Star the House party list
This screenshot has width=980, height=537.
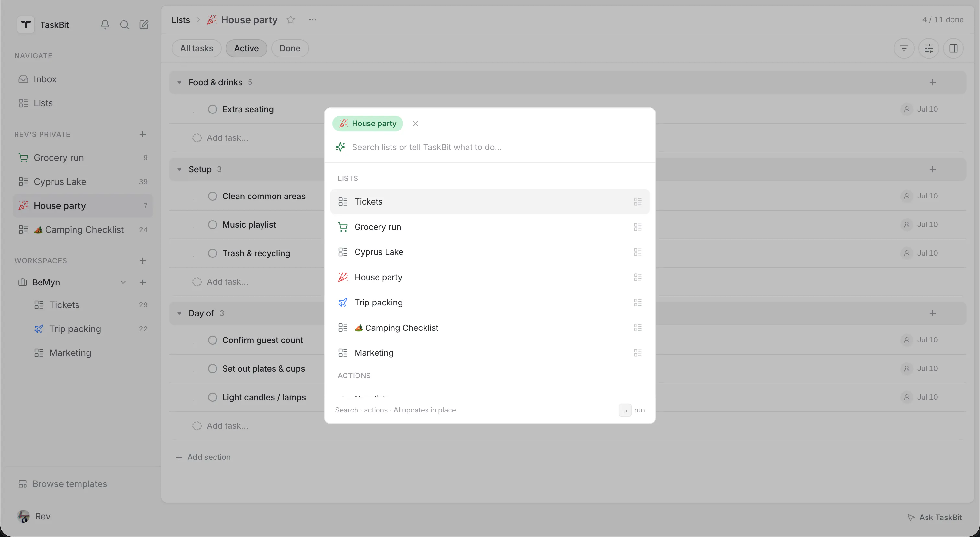click(x=291, y=20)
